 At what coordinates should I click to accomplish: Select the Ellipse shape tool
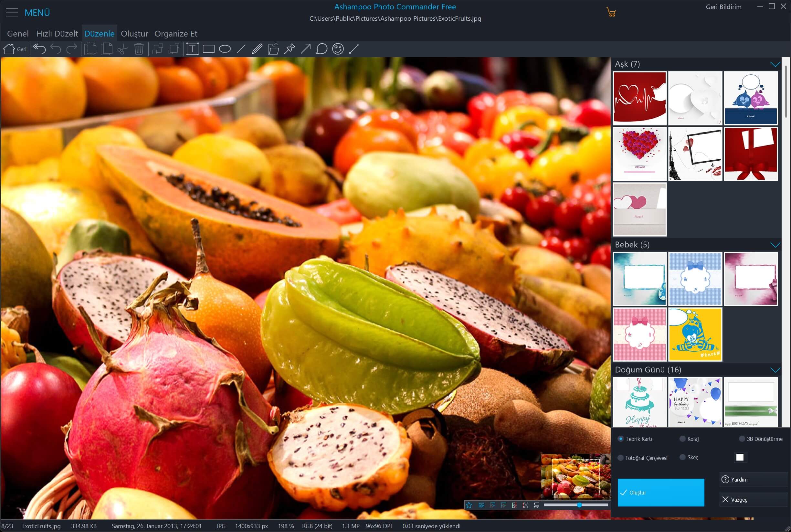coord(225,49)
